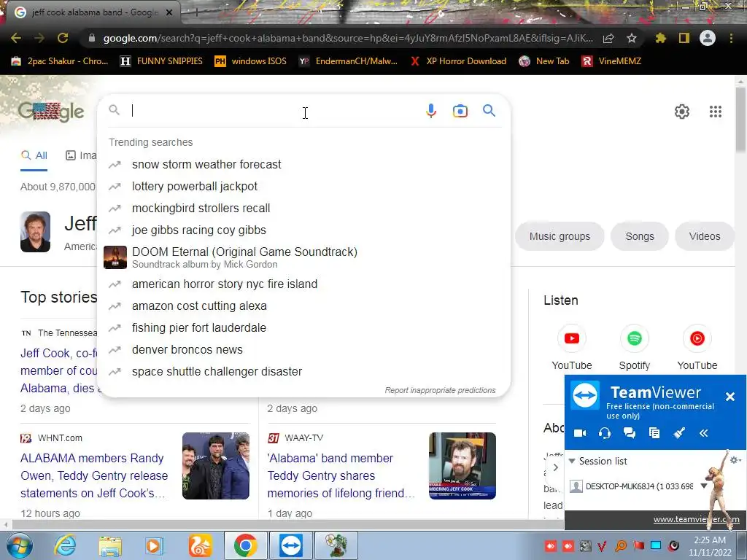
Task: Open Chrome profile avatar
Action: coord(708,38)
